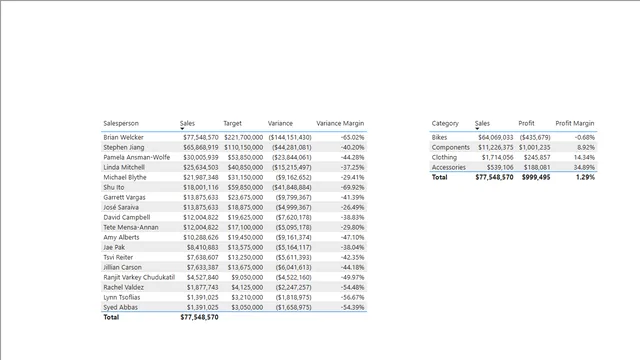Click Syed Abbas target $3,050,000

coord(247,307)
